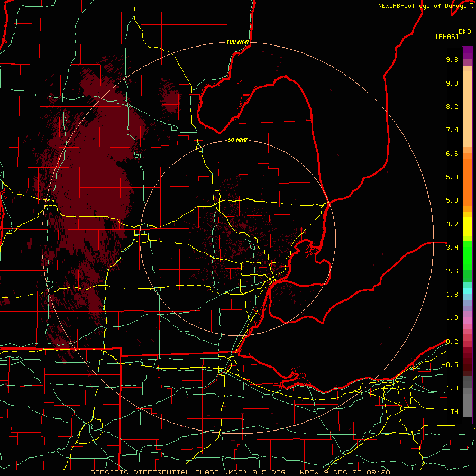This screenshot has height=476, width=476.
Task: Click the 6.6 value on color scale
Action: click(x=452, y=153)
